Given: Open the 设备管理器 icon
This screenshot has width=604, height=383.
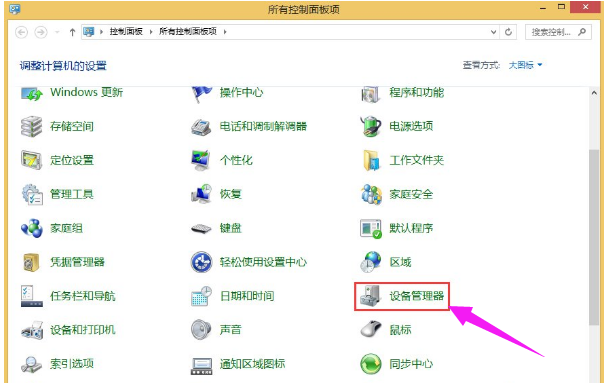Looking at the screenshot, I should tap(371, 296).
